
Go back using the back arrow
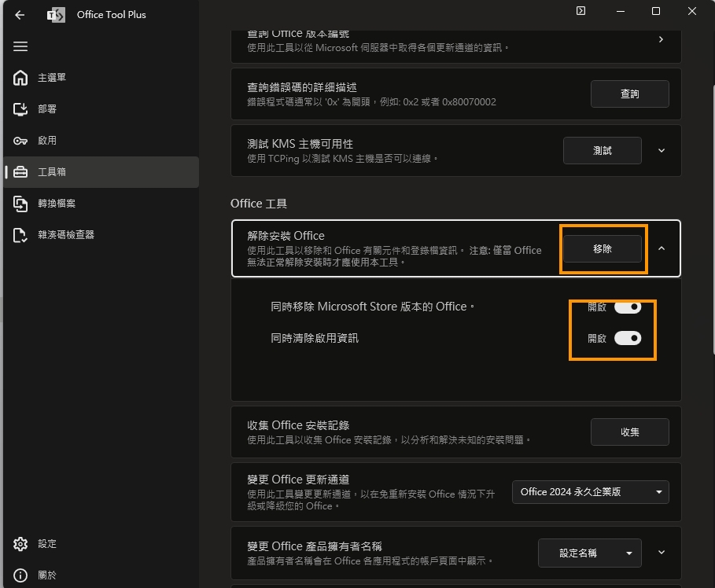point(20,15)
